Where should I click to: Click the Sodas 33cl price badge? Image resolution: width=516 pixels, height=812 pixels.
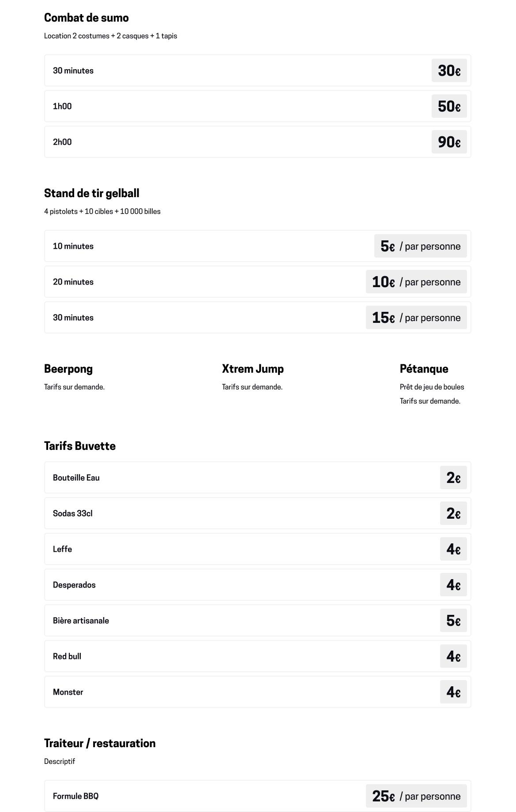pyautogui.click(x=453, y=513)
